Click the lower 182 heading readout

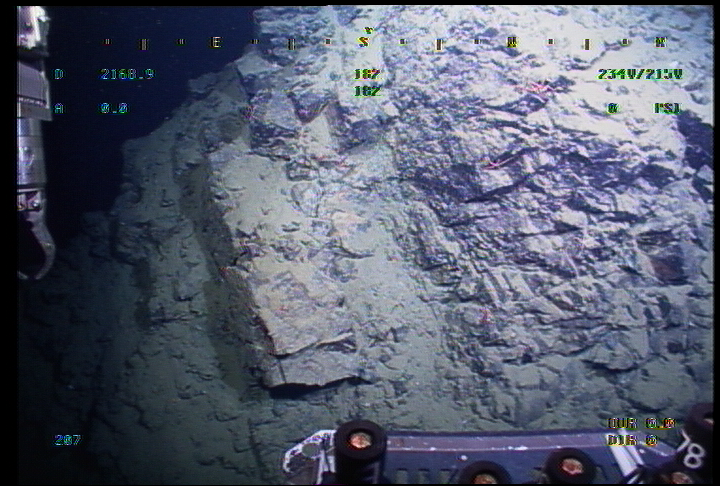point(367,91)
